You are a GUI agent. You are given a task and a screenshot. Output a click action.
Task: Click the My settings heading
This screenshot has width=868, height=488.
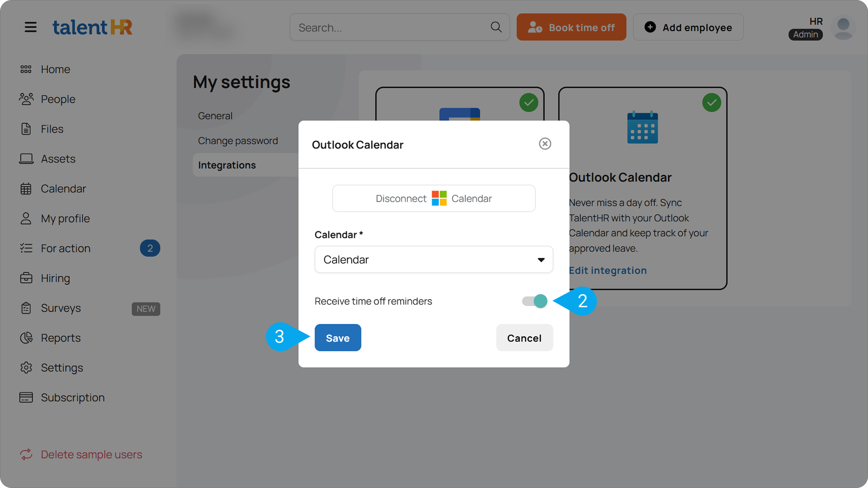click(242, 82)
